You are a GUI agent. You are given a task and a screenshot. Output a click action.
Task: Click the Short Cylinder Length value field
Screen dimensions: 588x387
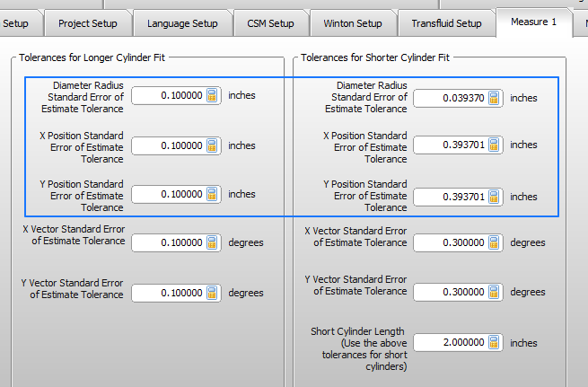pyautogui.click(x=451, y=343)
